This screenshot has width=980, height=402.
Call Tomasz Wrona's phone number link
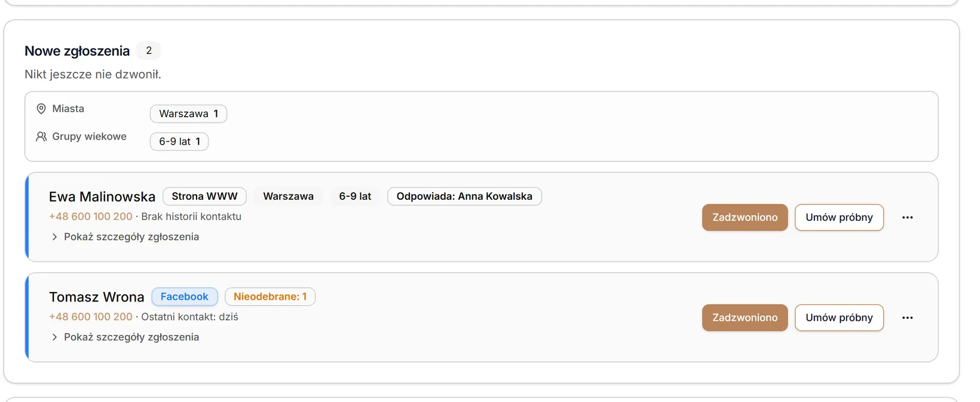(x=91, y=317)
